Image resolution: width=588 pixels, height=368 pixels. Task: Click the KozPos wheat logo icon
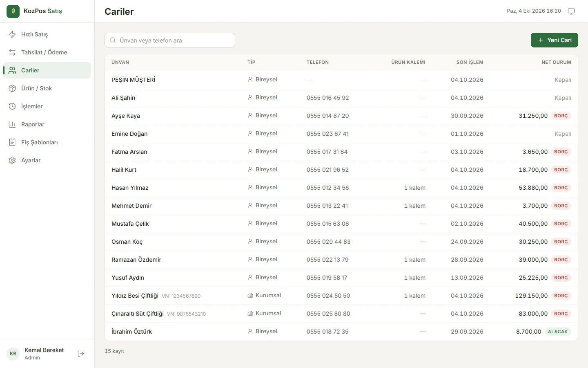coord(13,11)
